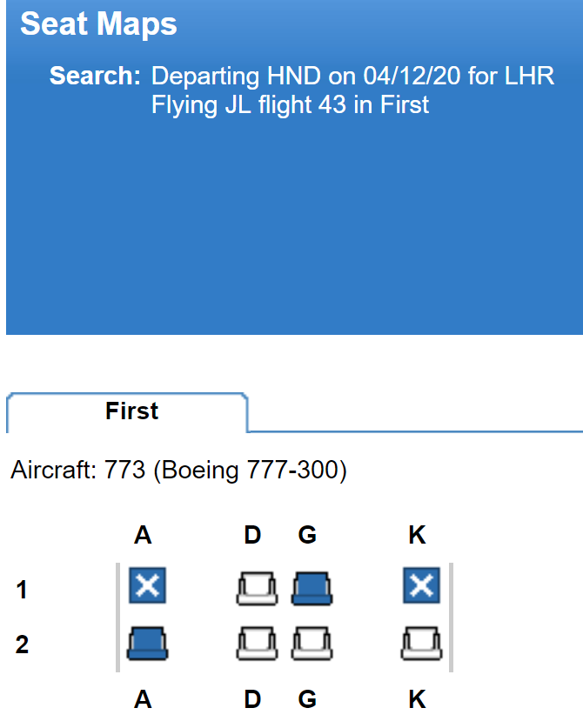Click the row 2 number label

(22, 645)
